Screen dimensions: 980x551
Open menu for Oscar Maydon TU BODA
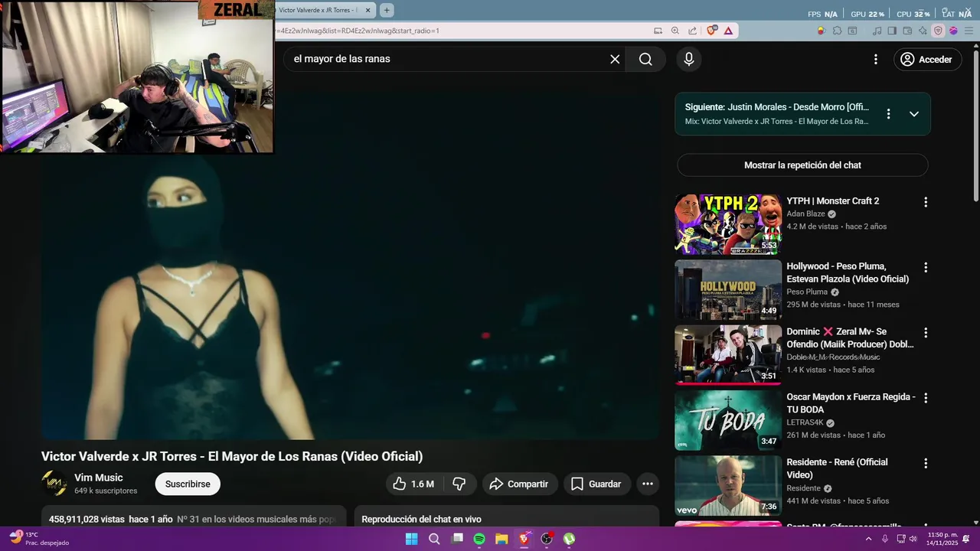926,398
